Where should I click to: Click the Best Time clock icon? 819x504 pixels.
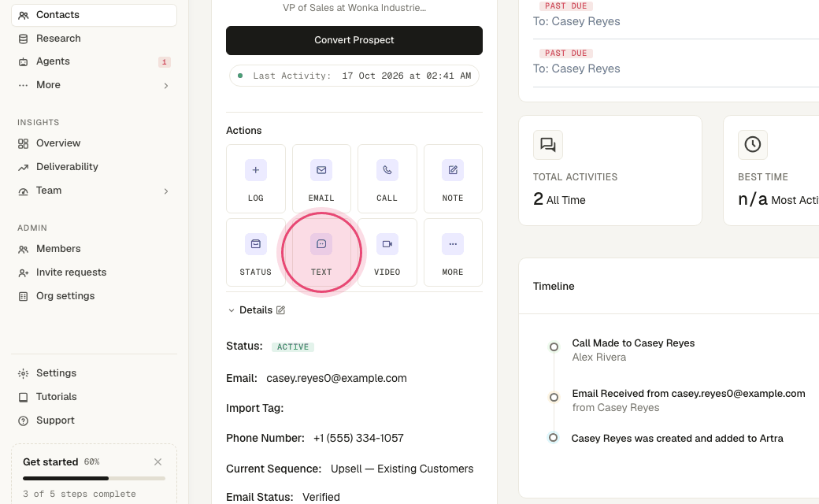pyautogui.click(x=753, y=145)
